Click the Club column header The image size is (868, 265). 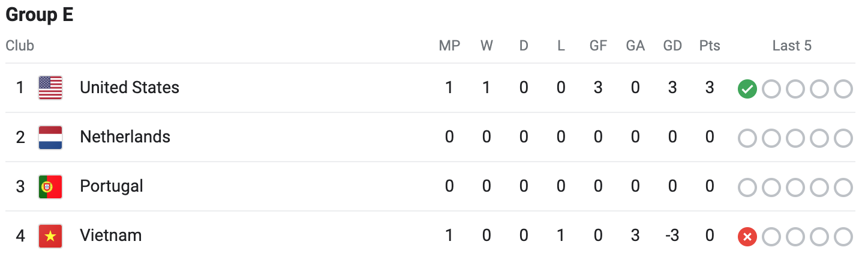pos(20,46)
